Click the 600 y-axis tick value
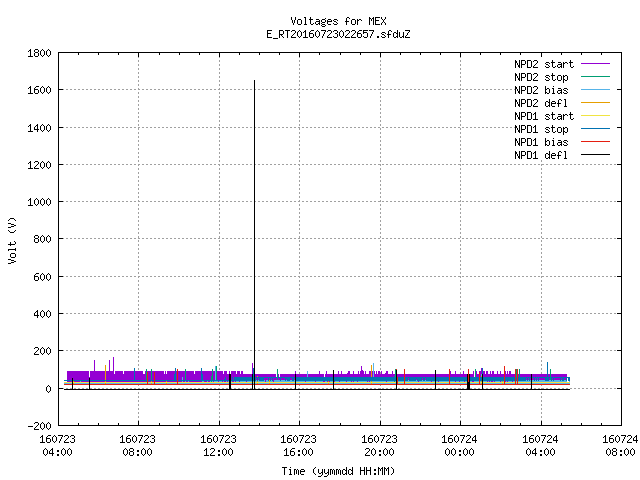This screenshot has height=480, width=640. coord(42,277)
